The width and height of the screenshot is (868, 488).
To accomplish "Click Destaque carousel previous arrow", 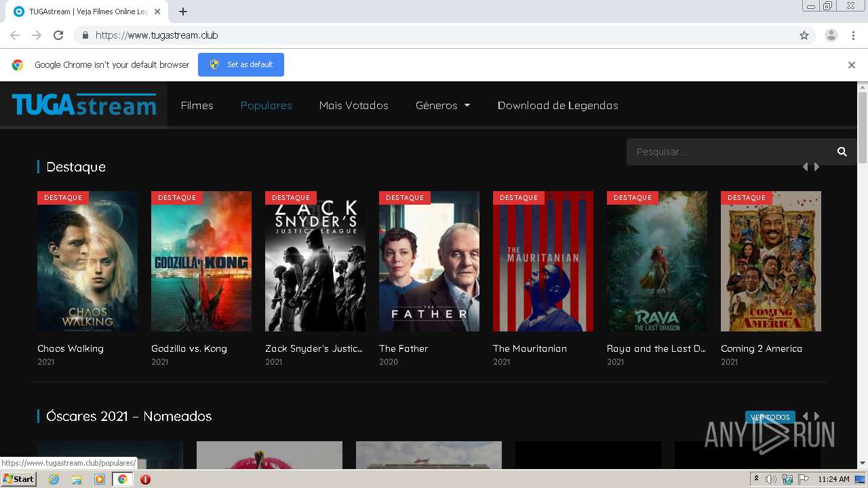I will click(805, 167).
